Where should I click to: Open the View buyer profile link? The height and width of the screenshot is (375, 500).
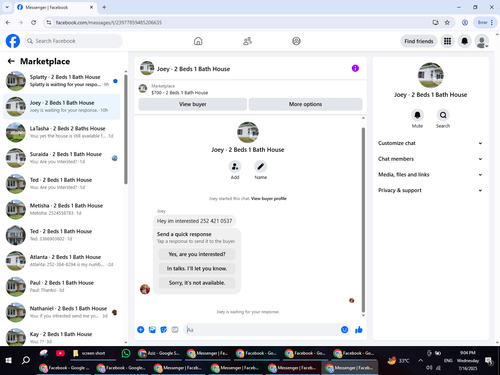(x=269, y=198)
